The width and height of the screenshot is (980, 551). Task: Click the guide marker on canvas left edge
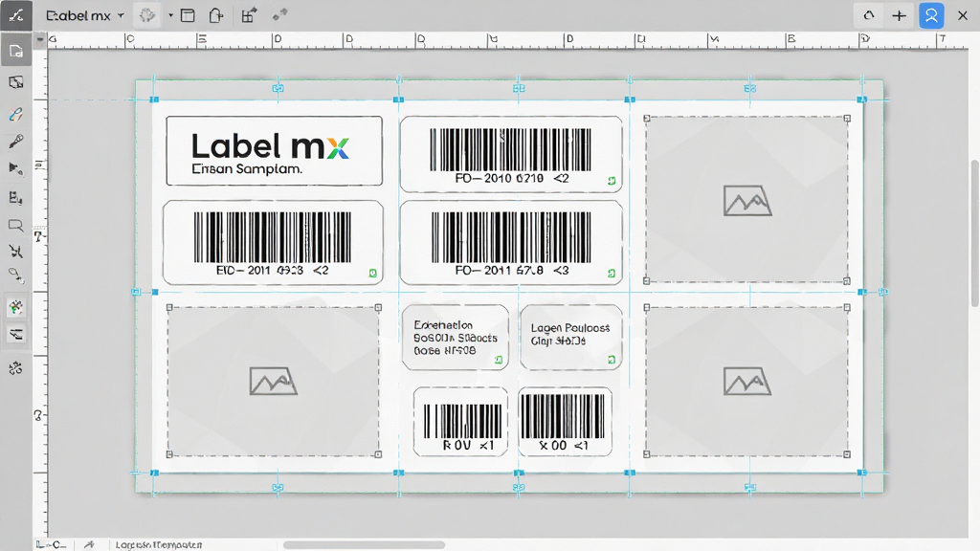point(136,292)
